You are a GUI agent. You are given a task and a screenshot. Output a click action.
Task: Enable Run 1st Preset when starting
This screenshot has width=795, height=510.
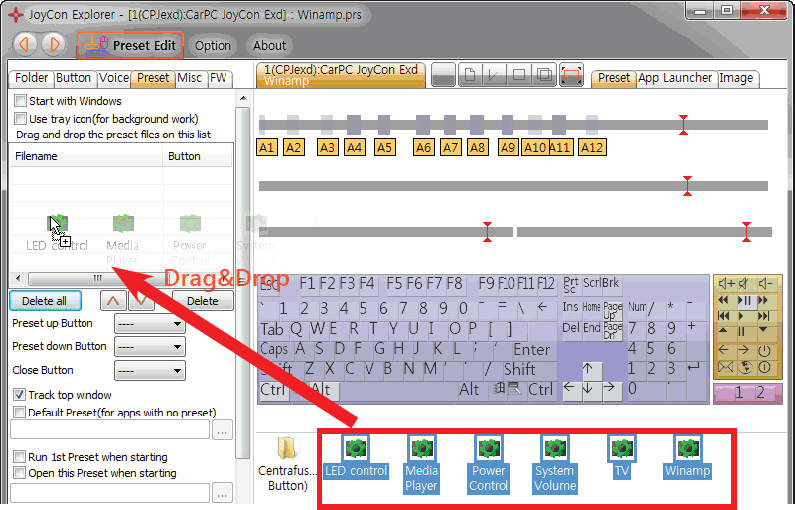[19, 456]
